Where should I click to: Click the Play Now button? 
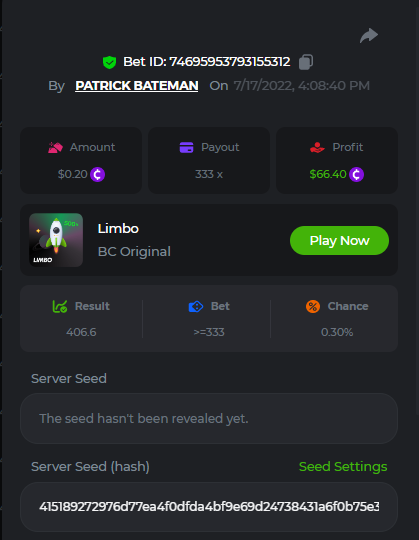pos(339,240)
